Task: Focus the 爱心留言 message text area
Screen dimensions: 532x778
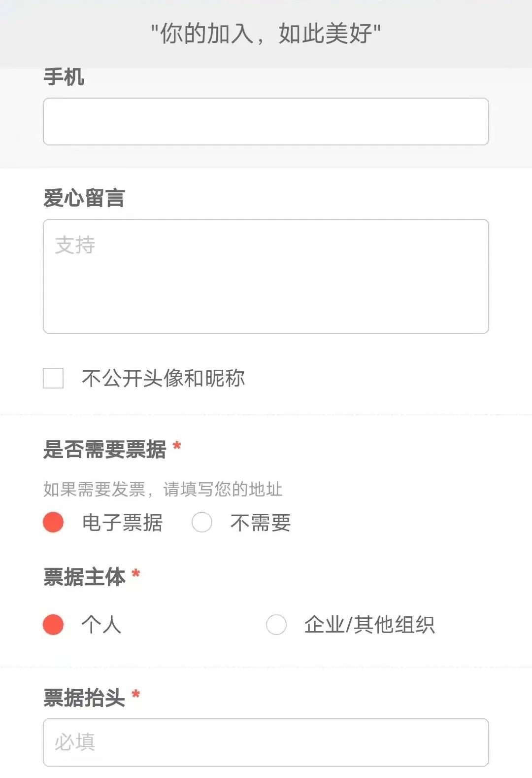Action: click(266, 276)
